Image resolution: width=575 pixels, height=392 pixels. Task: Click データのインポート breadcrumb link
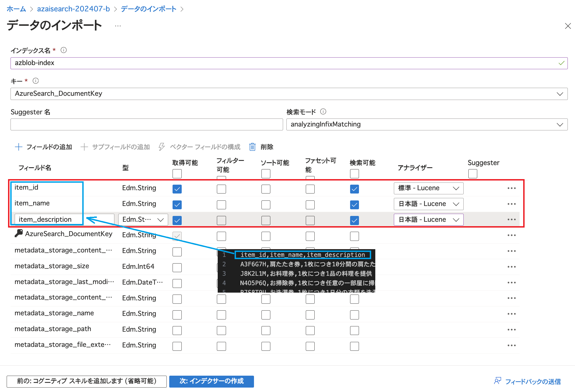tap(148, 9)
